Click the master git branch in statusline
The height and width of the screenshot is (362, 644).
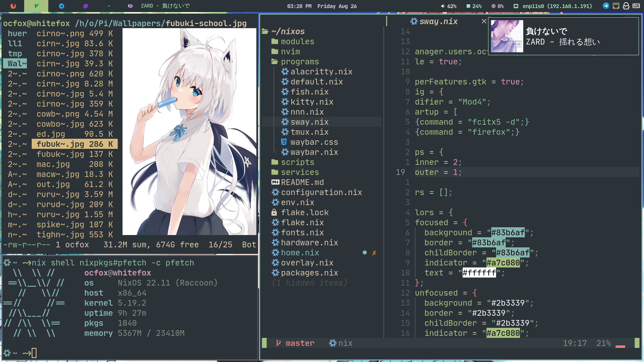[295, 343]
